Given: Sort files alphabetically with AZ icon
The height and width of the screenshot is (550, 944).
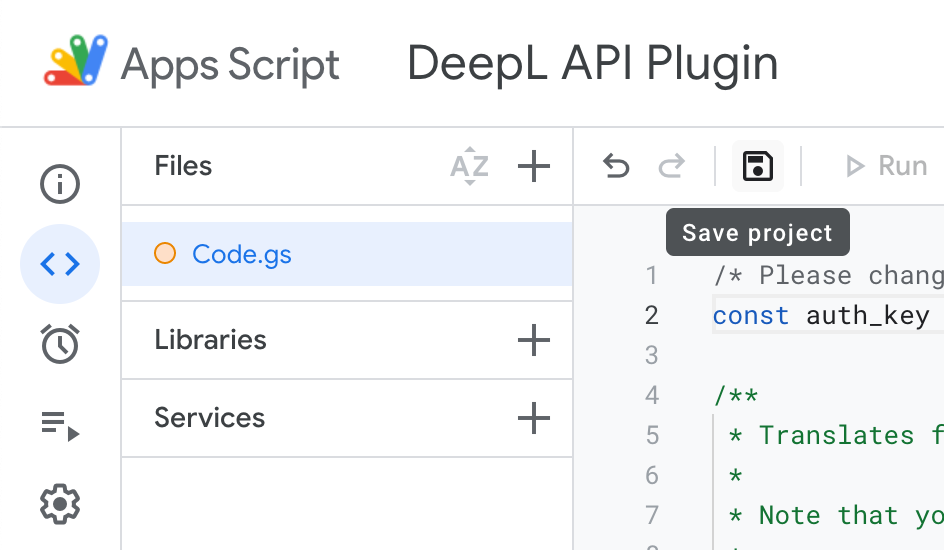Looking at the screenshot, I should [x=469, y=167].
